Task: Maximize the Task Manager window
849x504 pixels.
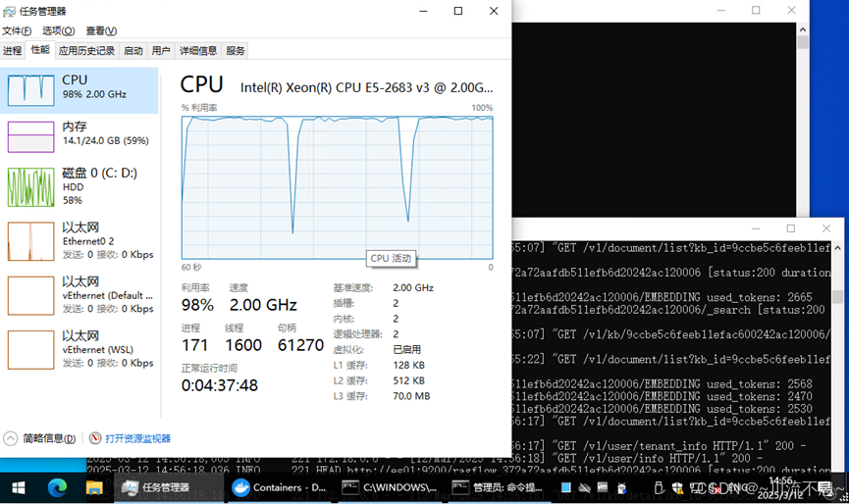Action: [x=458, y=11]
